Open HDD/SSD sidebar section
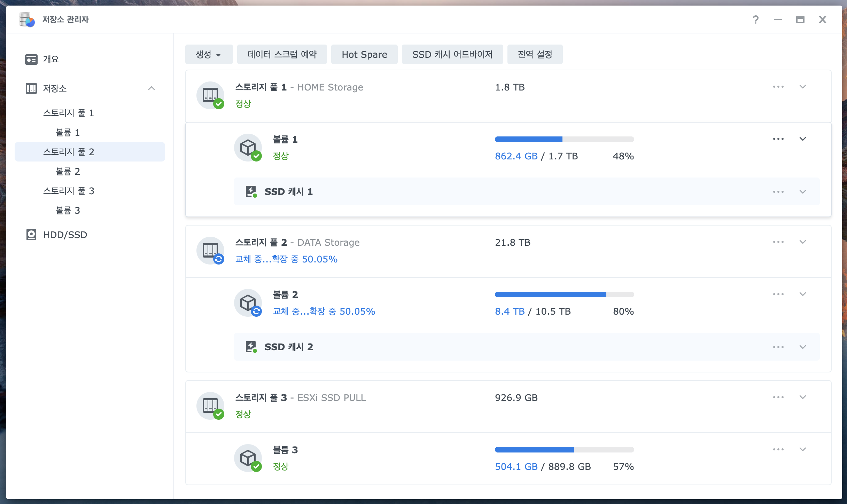Viewport: 847px width, 504px height. pyautogui.click(x=65, y=235)
